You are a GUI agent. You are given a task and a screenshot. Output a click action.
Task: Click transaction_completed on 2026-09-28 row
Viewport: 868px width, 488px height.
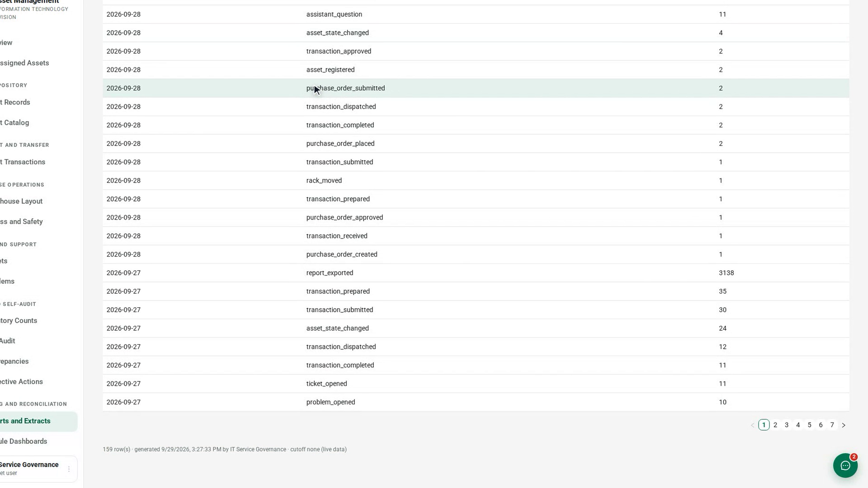340,125
